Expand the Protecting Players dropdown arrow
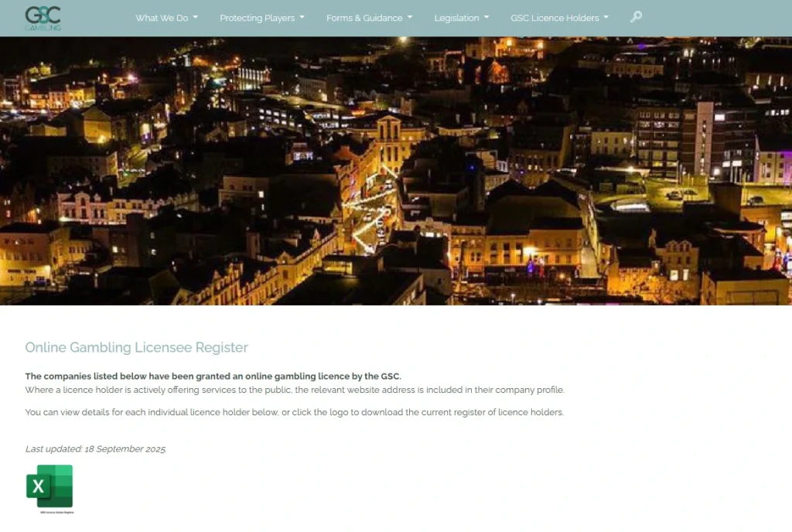Screen dimensions: 792x532 (x=302, y=17)
